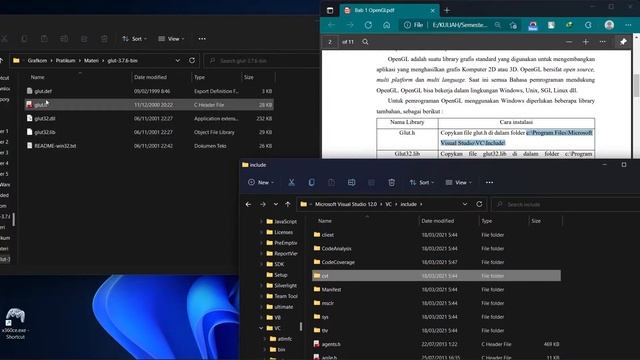Select cliext folder

pos(436,235)
